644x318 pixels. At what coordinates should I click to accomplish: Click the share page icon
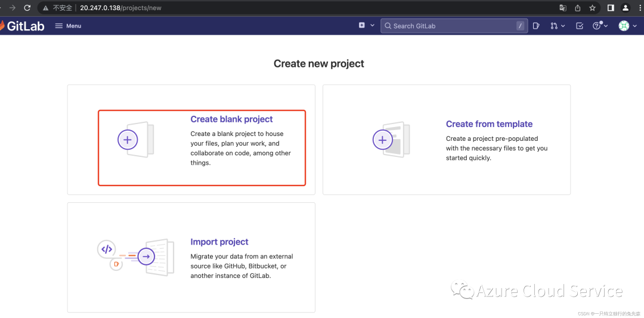coord(577,8)
